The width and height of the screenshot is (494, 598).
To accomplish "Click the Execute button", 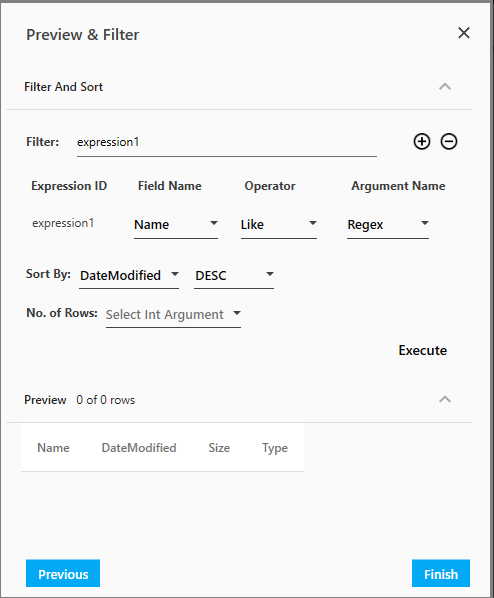I will click(x=423, y=350).
